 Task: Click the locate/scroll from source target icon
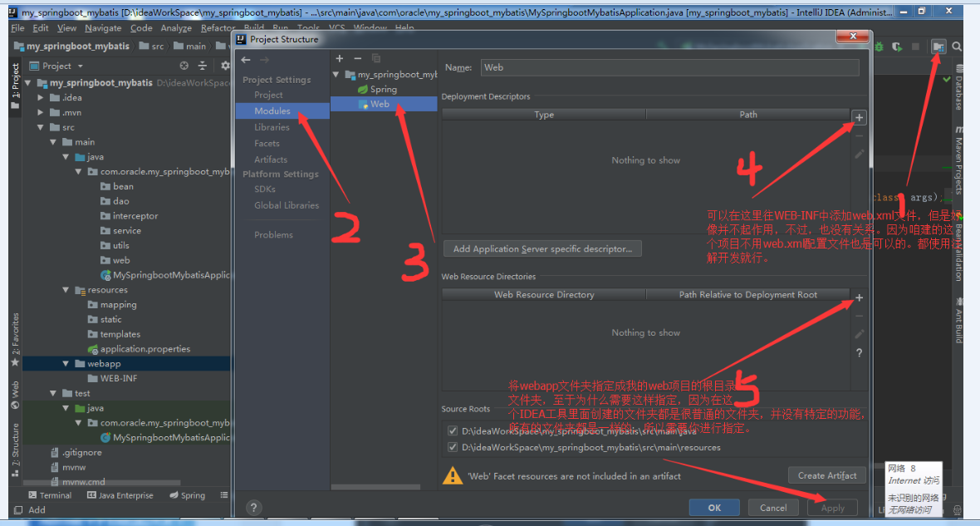coord(184,66)
